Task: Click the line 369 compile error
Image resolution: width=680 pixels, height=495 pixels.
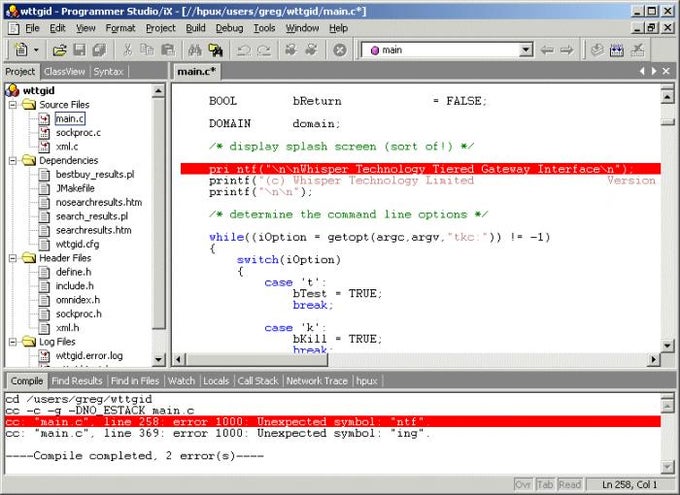Action: click(218, 433)
